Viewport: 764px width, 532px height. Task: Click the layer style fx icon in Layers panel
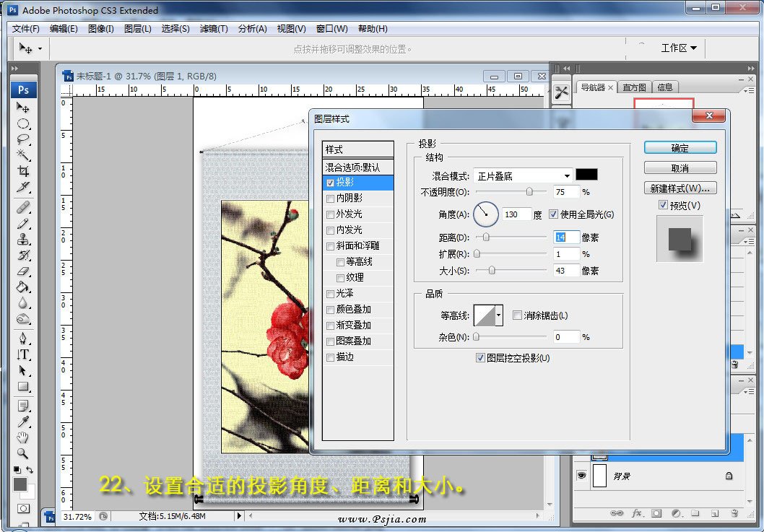[637, 513]
